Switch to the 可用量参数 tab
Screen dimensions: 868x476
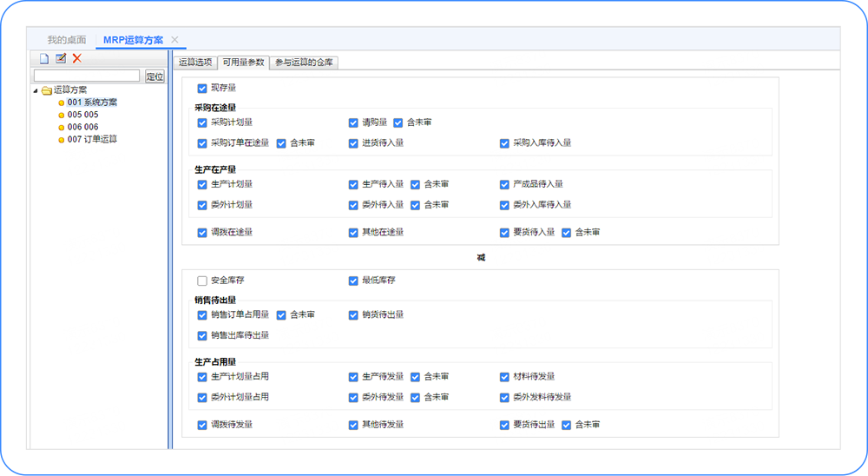[242, 63]
